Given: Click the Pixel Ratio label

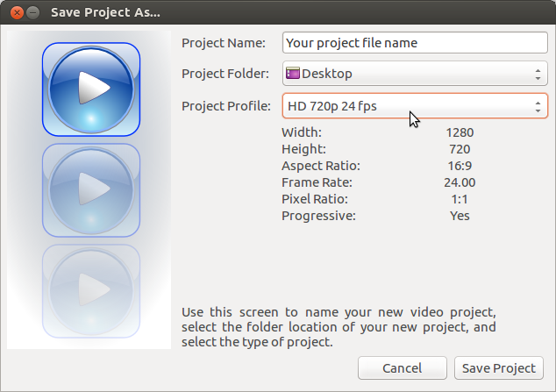Looking at the screenshot, I should [315, 199].
